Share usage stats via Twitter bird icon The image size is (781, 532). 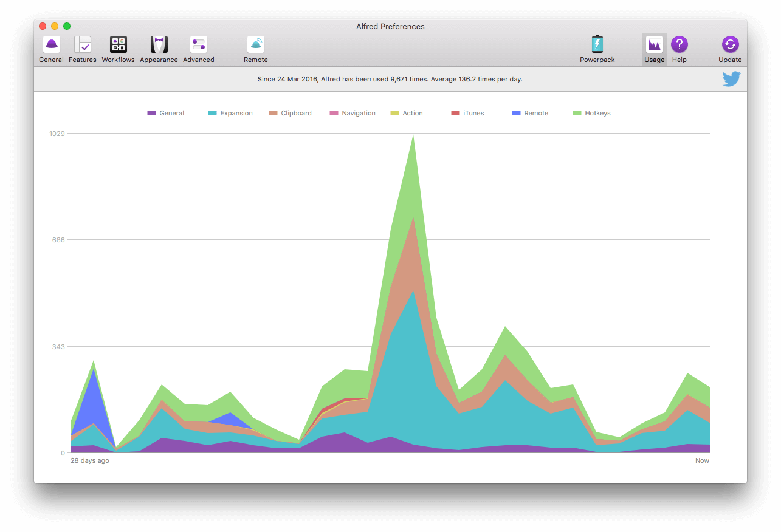click(x=731, y=79)
